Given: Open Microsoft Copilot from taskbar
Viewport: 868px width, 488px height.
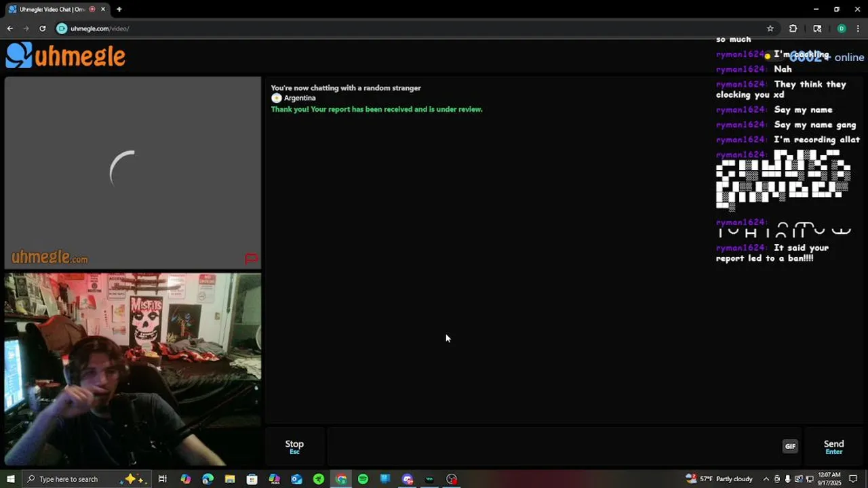Looking at the screenshot, I should click(x=185, y=479).
